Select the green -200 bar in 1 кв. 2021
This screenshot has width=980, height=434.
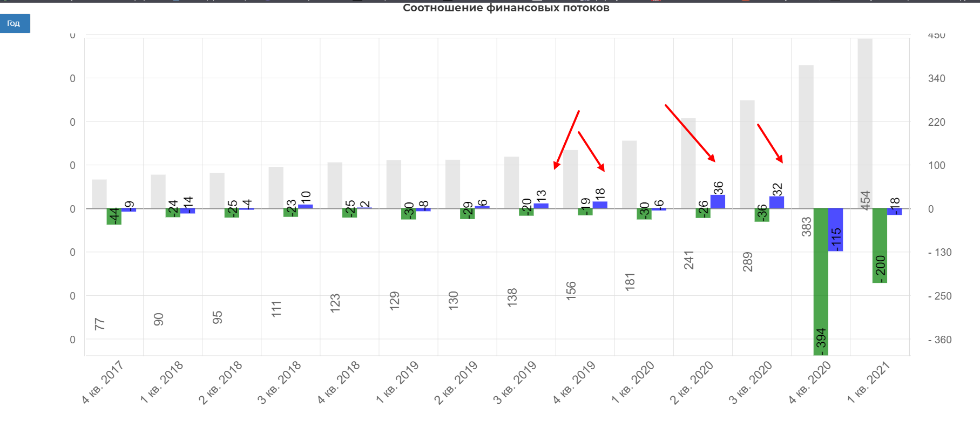(x=880, y=246)
